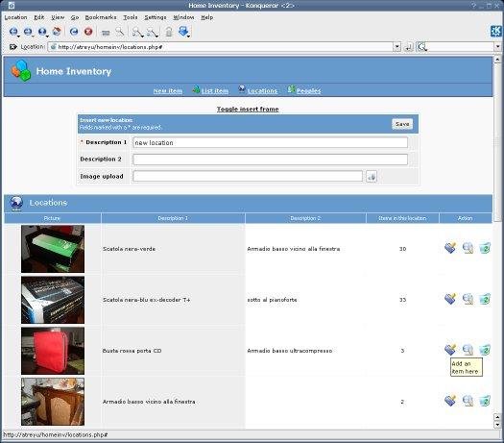Open the Settings menu

(156, 17)
